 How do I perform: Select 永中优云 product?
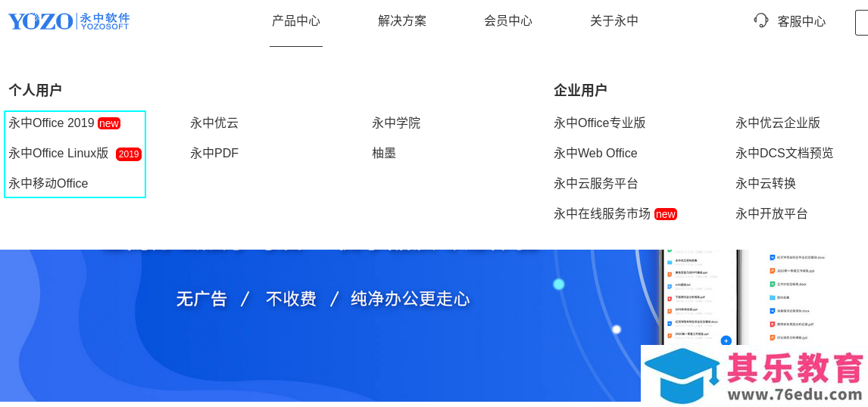[x=214, y=123]
